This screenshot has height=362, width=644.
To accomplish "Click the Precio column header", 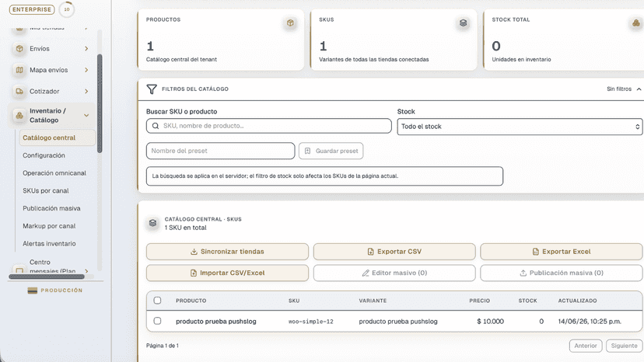I will pos(480,301).
